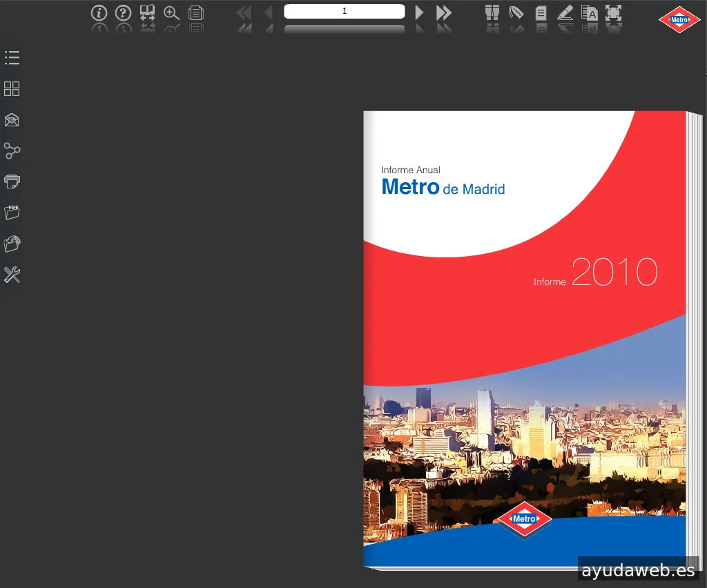
Task: Zoom in with the magnifier plus icon
Action: 171,12
